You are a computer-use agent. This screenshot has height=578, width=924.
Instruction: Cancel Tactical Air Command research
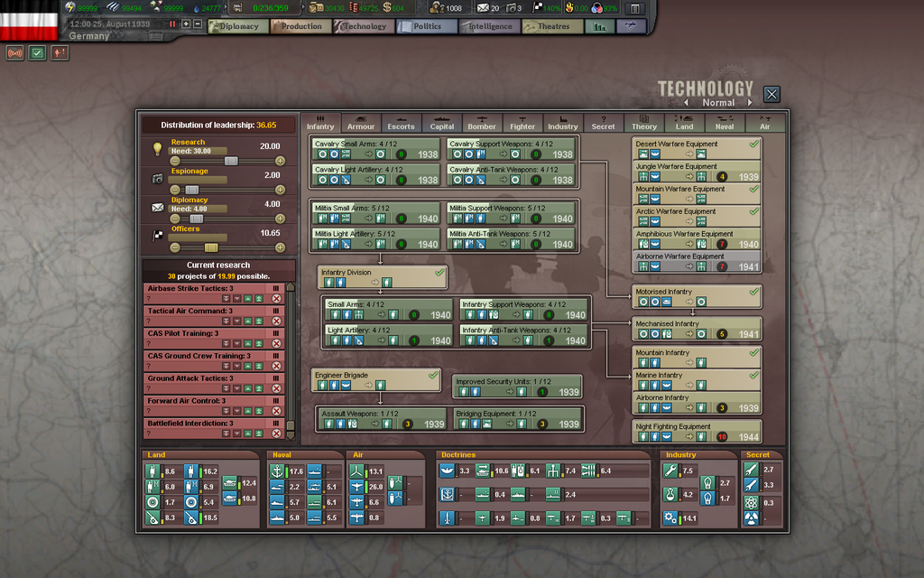click(x=276, y=321)
